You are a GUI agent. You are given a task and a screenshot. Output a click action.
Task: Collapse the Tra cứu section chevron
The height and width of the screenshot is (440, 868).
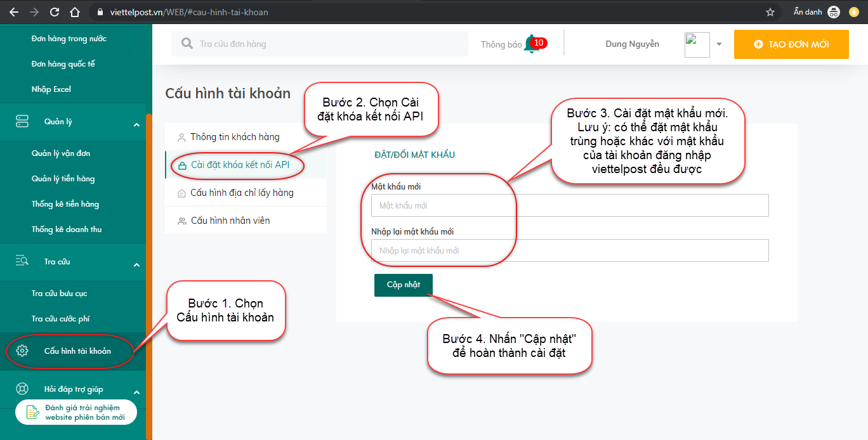pos(136,265)
